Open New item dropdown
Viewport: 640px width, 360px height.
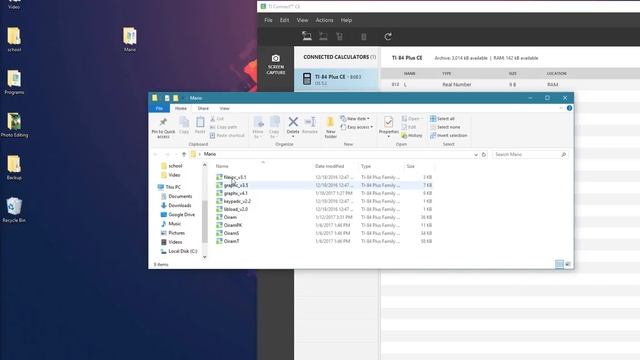tap(355, 119)
